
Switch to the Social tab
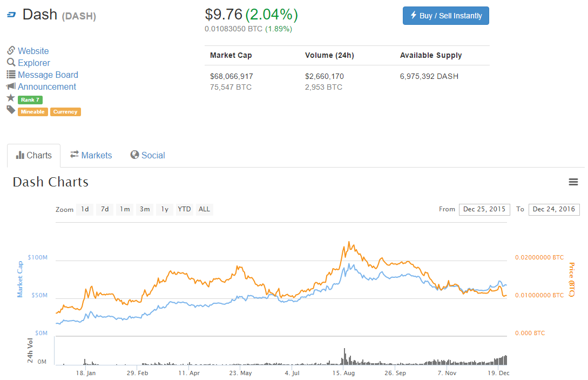[148, 156]
